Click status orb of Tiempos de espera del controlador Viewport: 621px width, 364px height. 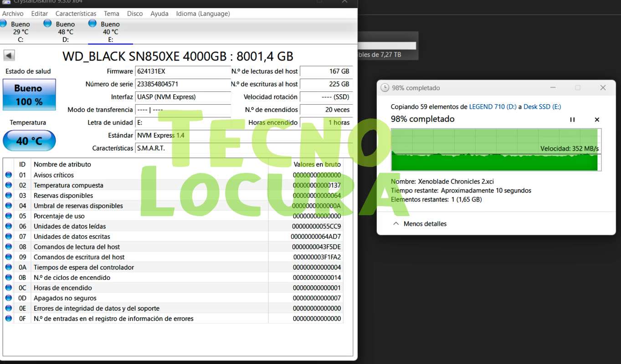9,267
